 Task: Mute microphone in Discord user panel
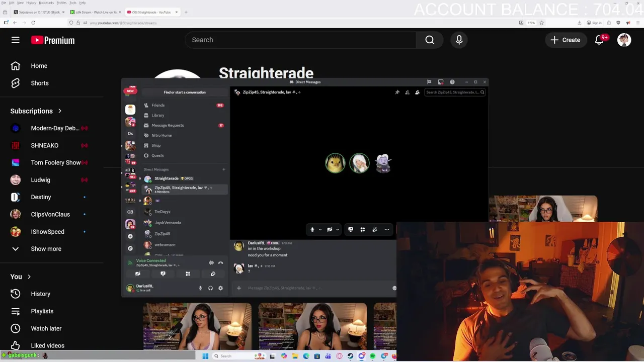tap(200, 288)
